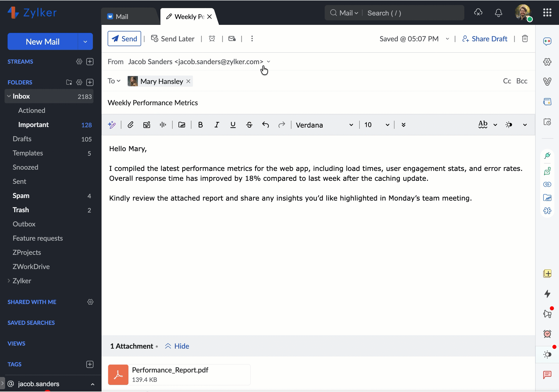This screenshot has height=392, width=559.
Task: Toggle underline formatting
Action: (x=233, y=125)
